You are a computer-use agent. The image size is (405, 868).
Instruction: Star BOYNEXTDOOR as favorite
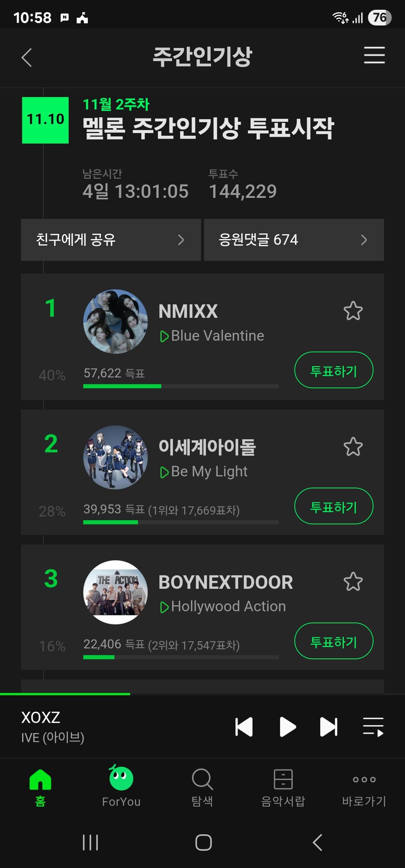(x=353, y=581)
